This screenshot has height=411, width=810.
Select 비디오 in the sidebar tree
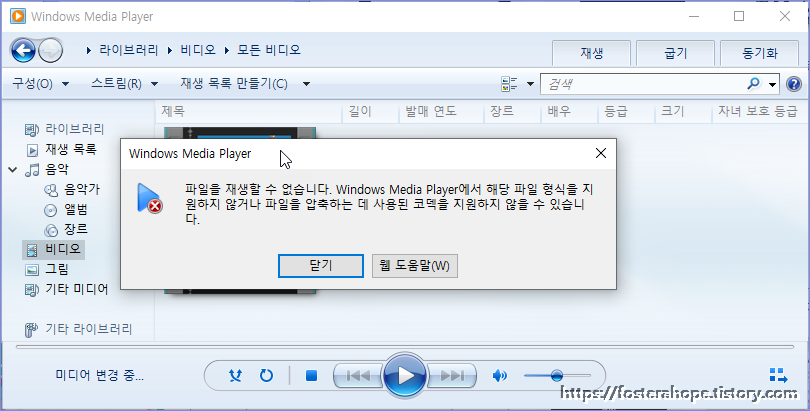[x=54, y=249]
